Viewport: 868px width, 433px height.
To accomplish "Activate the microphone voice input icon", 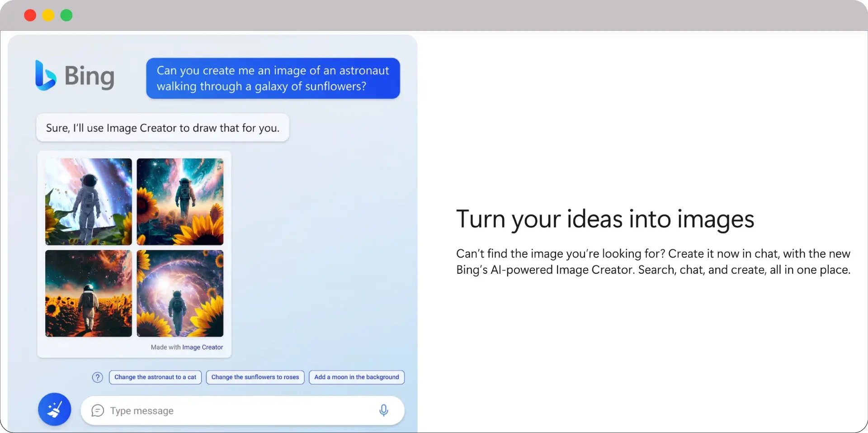I will pyautogui.click(x=383, y=410).
